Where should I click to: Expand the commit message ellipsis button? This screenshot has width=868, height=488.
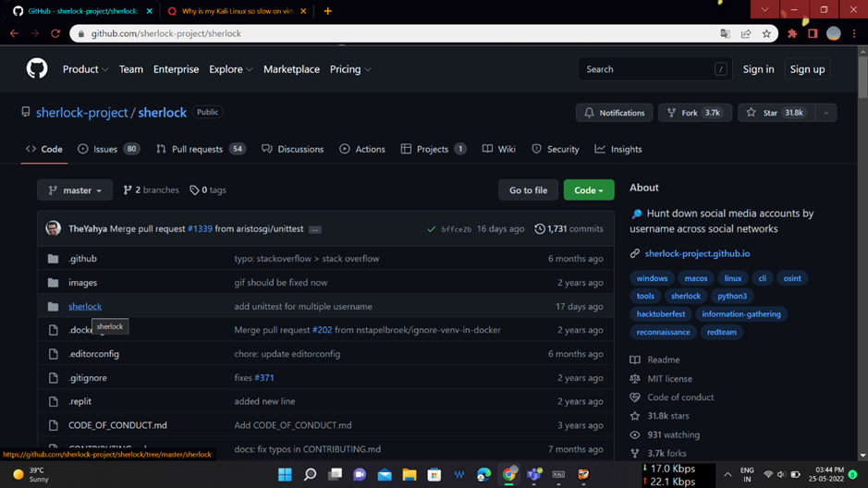(x=315, y=229)
